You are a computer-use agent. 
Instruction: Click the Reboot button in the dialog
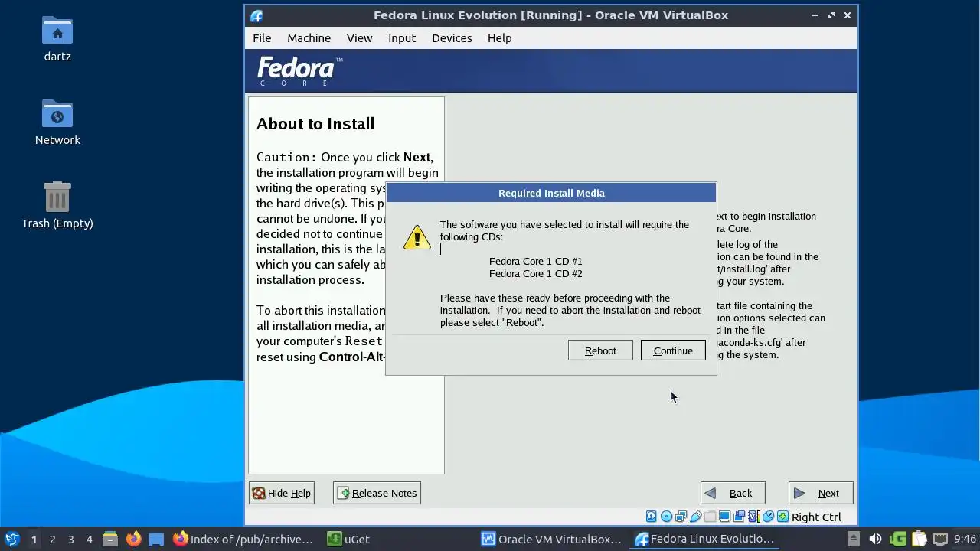[x=600, y=350]
